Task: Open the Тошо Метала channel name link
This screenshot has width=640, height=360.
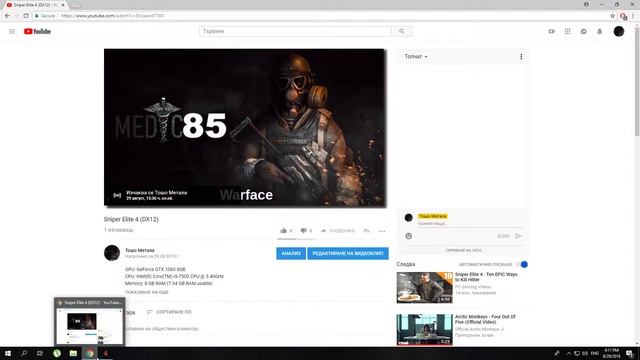Action: [x=140, y=250]
